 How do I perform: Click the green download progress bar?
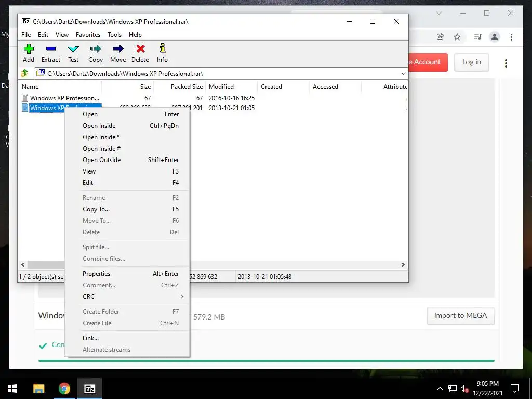click(x=267, y=361)
